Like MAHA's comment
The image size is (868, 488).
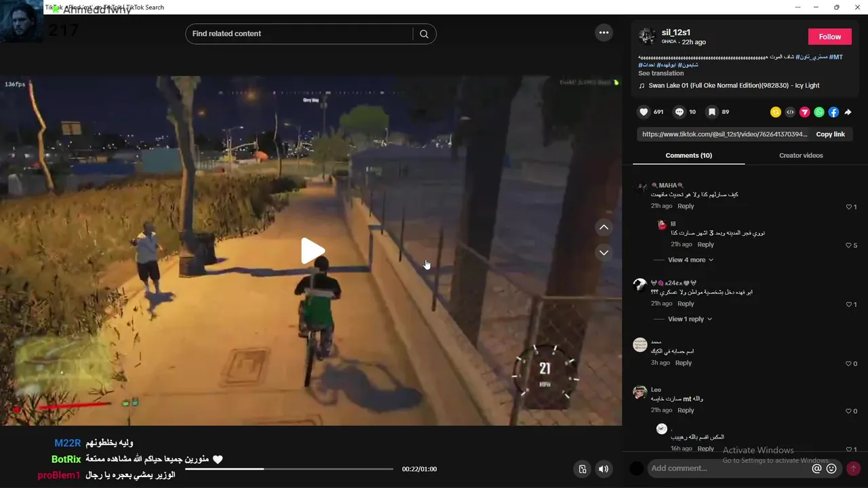[x=848, y=207]
